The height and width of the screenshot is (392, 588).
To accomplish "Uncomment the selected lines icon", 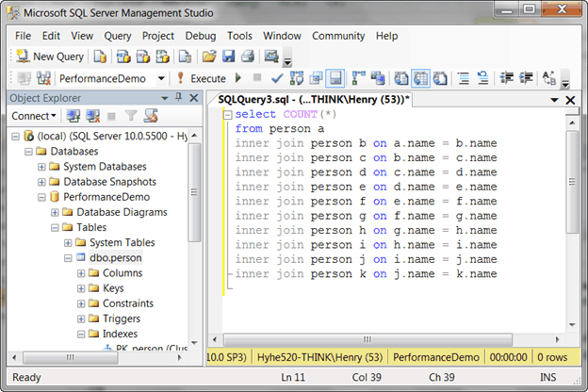I will pos(483,78).
